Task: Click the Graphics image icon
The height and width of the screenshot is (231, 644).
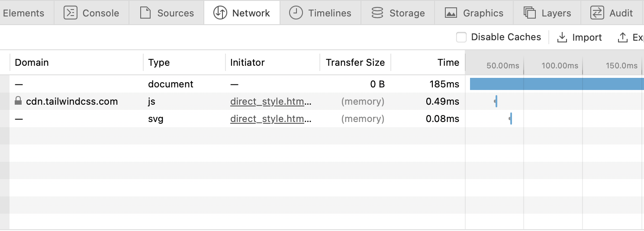Action: pyautogui.click(x=451, y=13)
